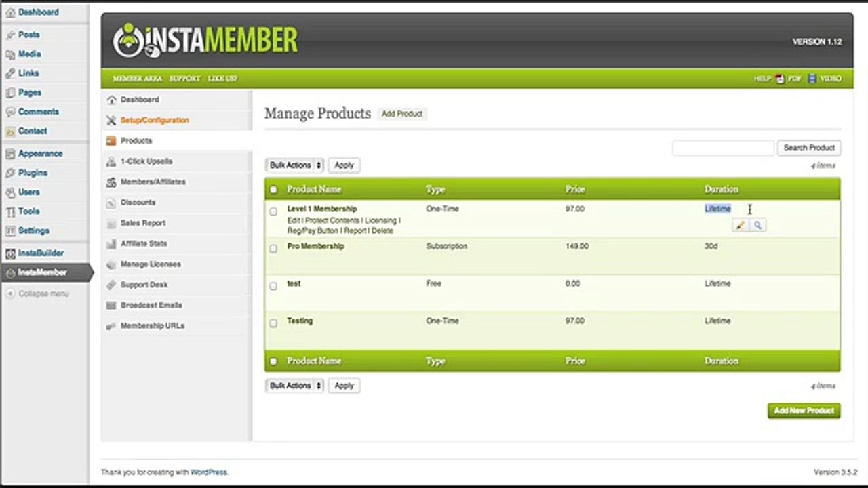The height and width of the screenshot is (488, 868).
Task: Click the 30d duration value
Action: pos(711,247)
